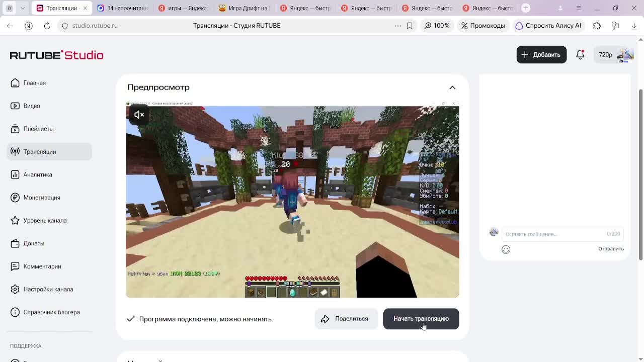Viewport: 644px width, 362px height.
Task: Switch to the Игра Дрифт tab
Action: (x=244, y=8)
